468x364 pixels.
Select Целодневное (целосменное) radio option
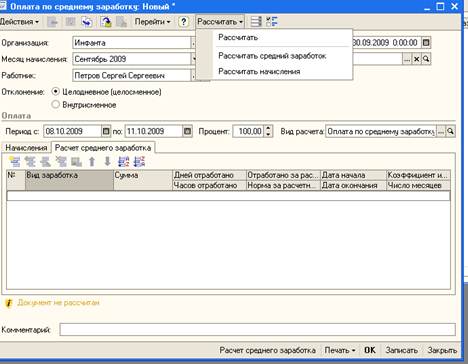56,91
